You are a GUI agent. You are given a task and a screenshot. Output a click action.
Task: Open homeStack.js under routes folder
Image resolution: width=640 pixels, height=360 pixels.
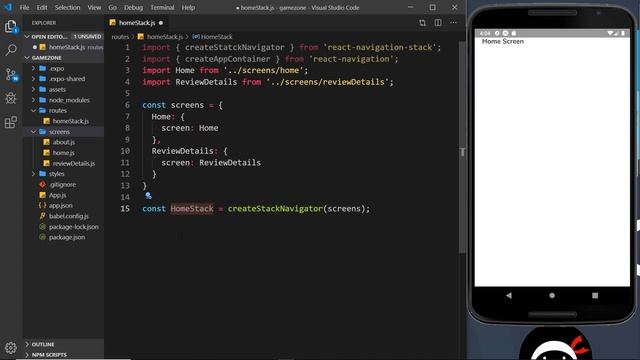[70, 121]
